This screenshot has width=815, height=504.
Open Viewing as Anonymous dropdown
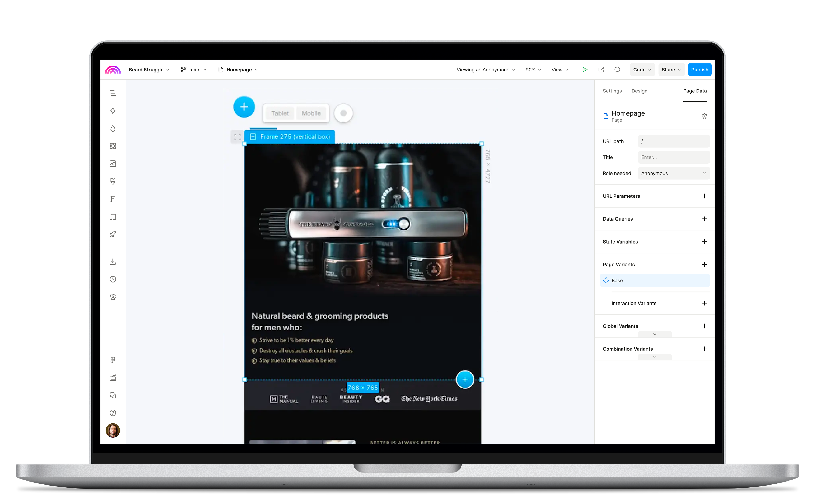pos(486,69)
